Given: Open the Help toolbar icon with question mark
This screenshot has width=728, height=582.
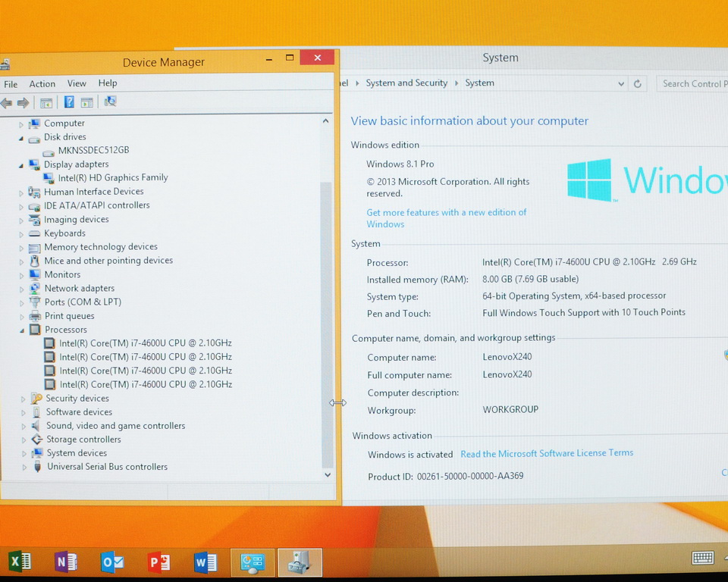Looking at the screenshot, I should point(69,102).
